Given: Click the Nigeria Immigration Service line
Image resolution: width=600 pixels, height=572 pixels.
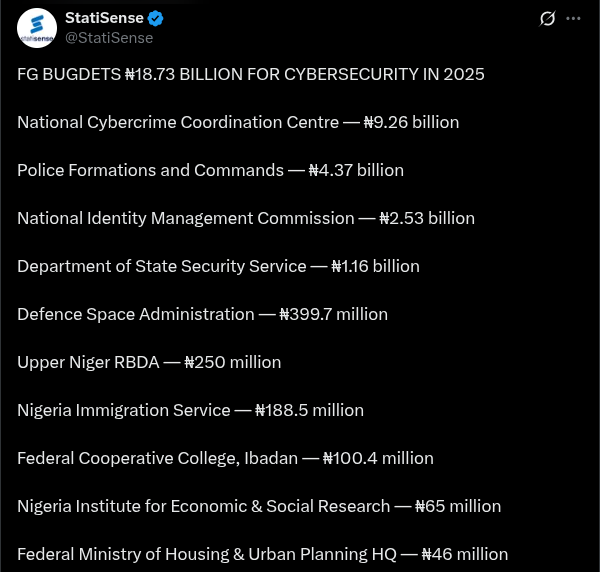Looking at the screenshot, I should click(191, 411).
